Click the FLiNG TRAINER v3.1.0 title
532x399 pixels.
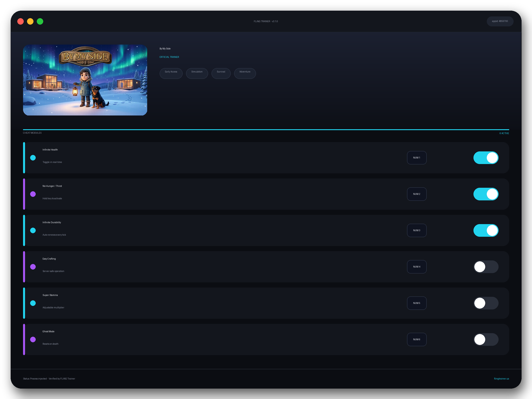pos(266,22)
